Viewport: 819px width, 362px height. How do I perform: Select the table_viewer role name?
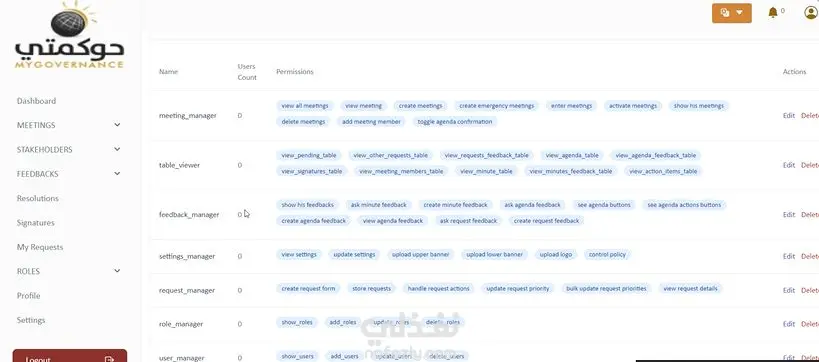pos(179,165)
